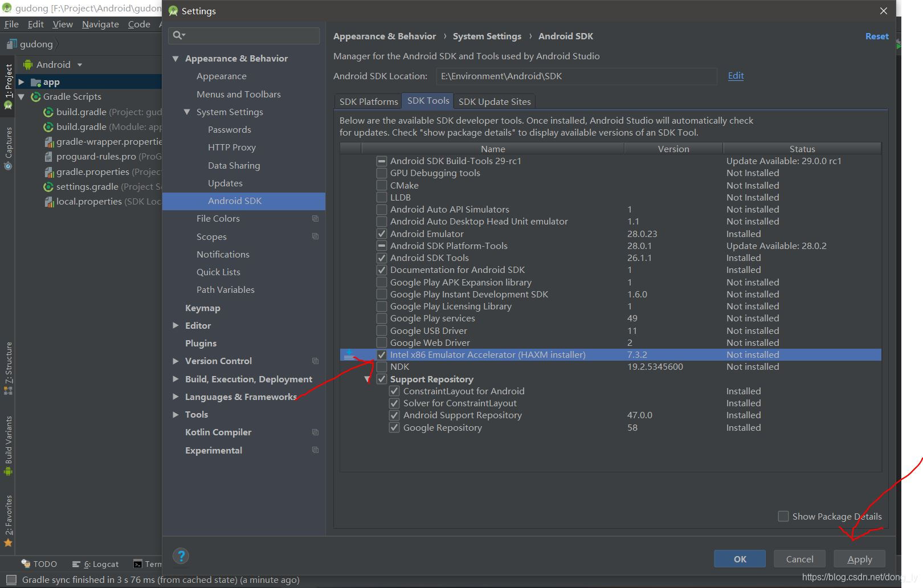Expand the Tools settings group
Screen dimensions: 923x588
click(x=175, y=415)
